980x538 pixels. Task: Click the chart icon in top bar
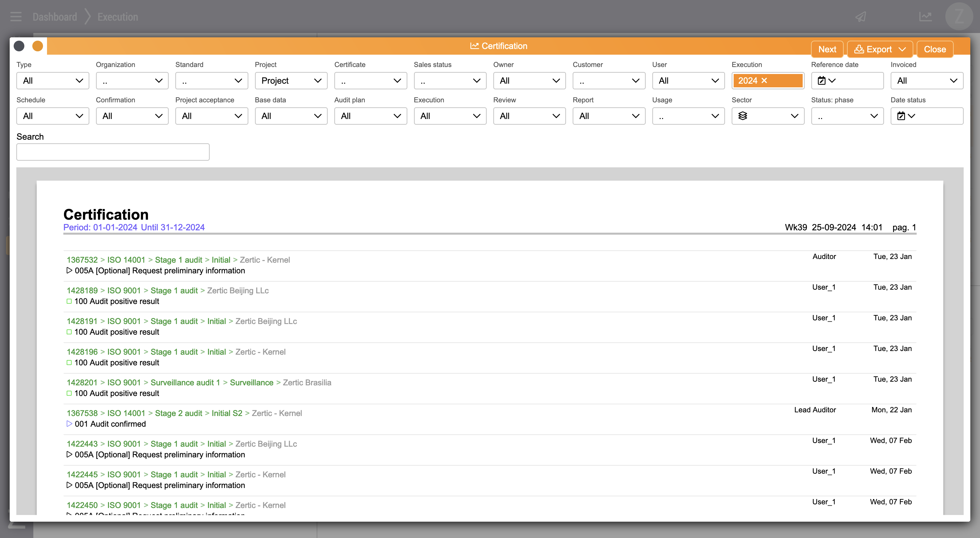(x=925, y=17)
